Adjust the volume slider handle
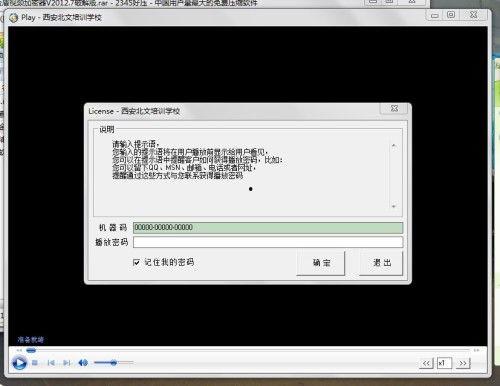 [113, 362]
